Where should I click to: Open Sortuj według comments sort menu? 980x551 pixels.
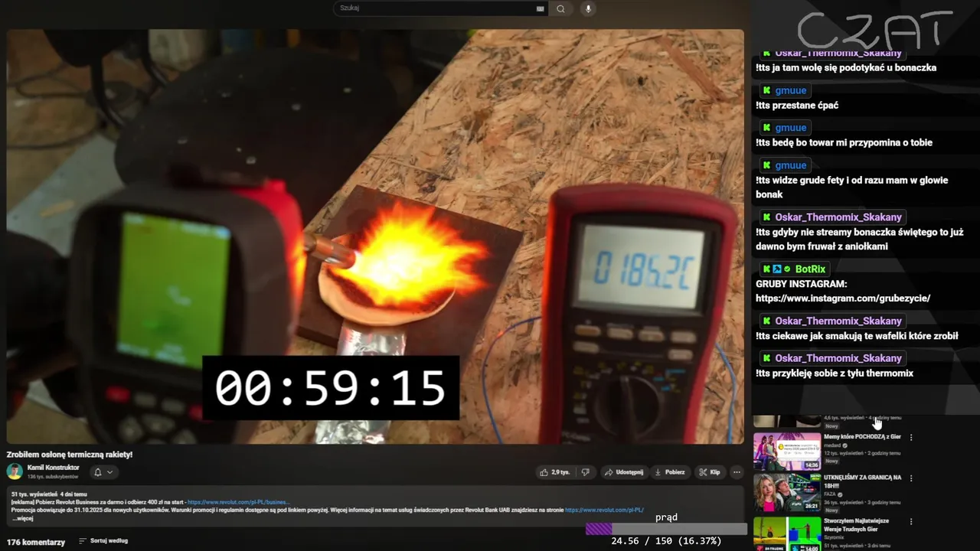click(x=103, y=541)
